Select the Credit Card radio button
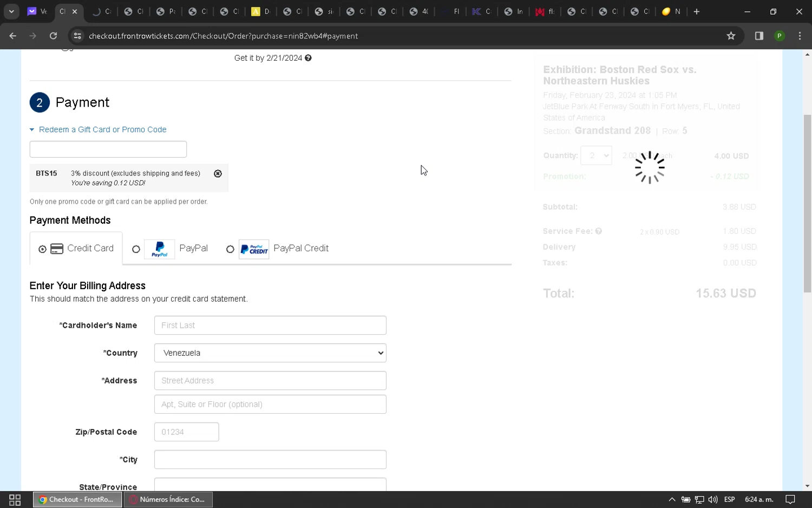The width and height of the screenshot is (812, 508). click(42, 249)
